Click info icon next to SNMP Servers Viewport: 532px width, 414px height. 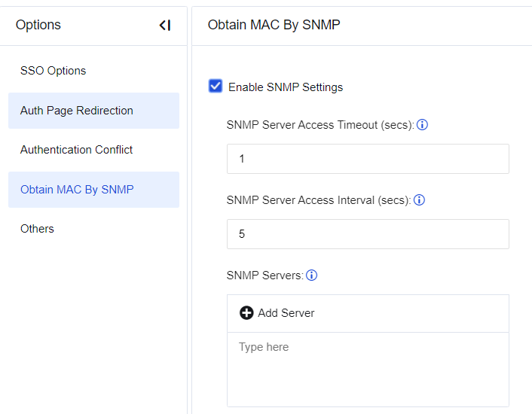click(x=312, y=275)
